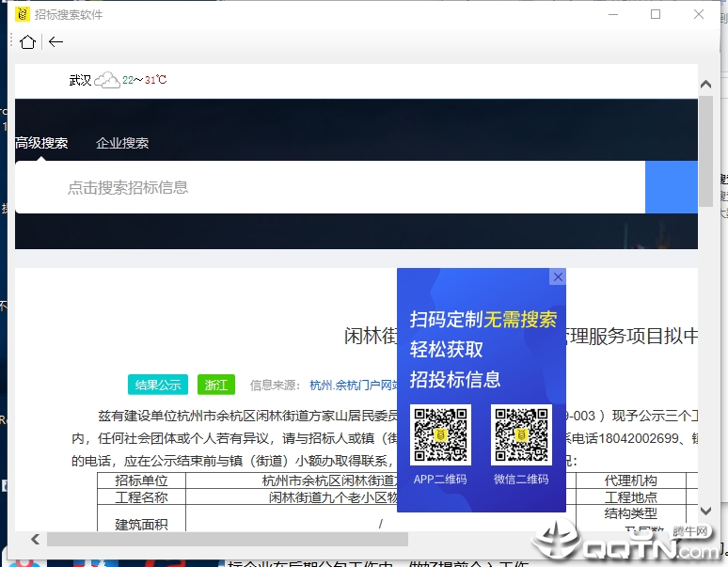Maximize the 招标搜索软件 window
Image resolution: width=728 pixels, height=567 pixels.
point(656,14)
